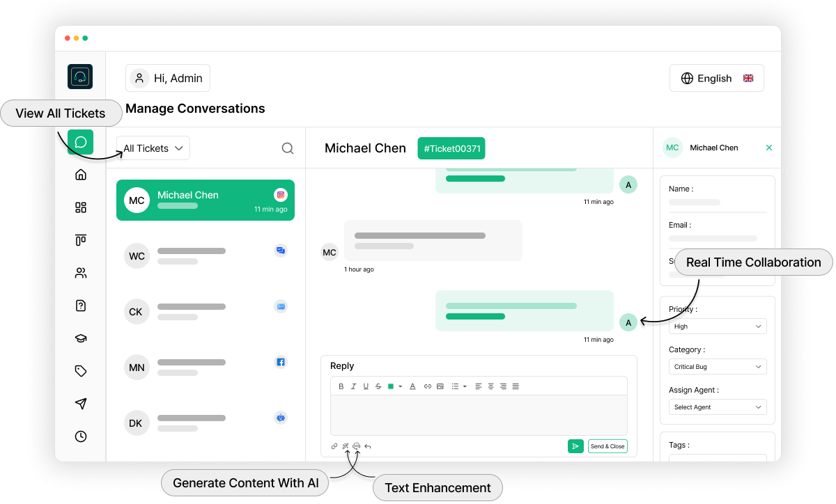836x504 pixels.
Task: Open the question-mark FAQ icon in sidebar
Action: [x=81, y=306]
